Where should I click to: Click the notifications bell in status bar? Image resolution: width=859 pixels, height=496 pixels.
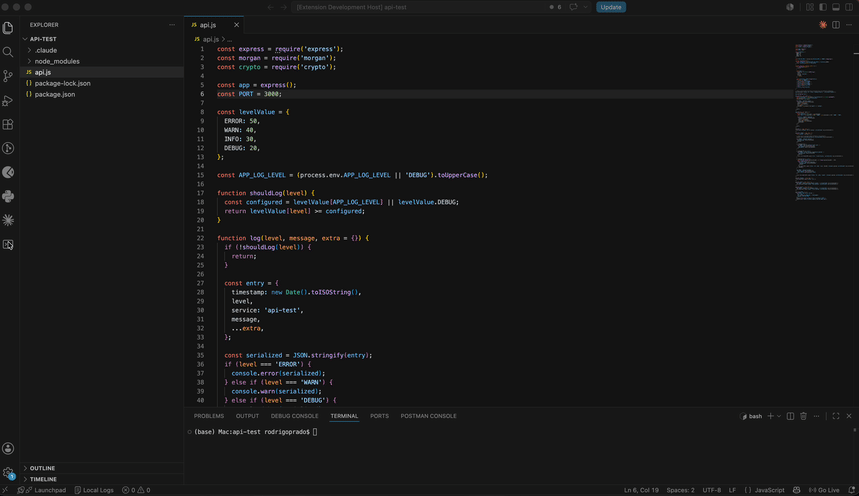click(x=852, y=490)
